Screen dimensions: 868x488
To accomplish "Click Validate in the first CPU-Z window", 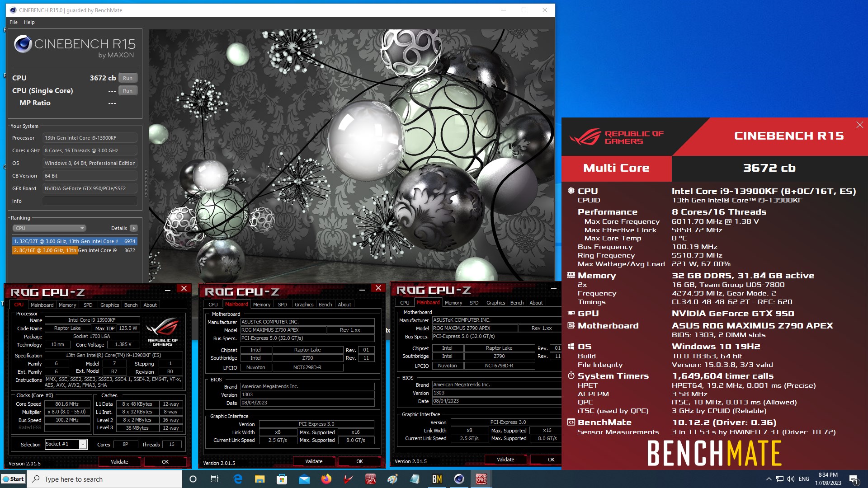I will (x=119, y=462).
